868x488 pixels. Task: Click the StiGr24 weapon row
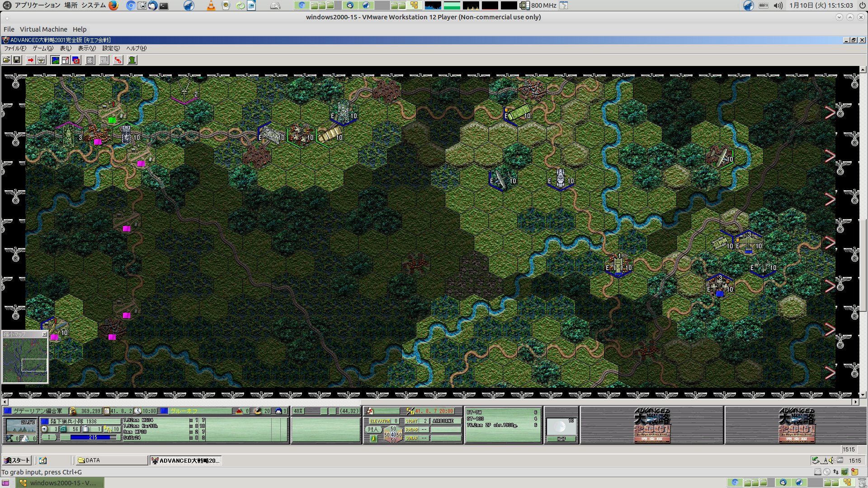click(x=165, y=438)
